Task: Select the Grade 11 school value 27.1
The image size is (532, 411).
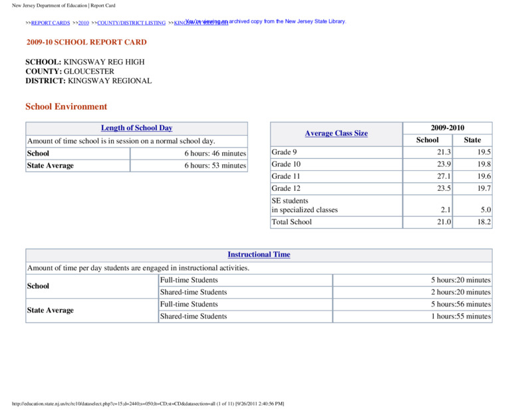Action: [444, 176]
